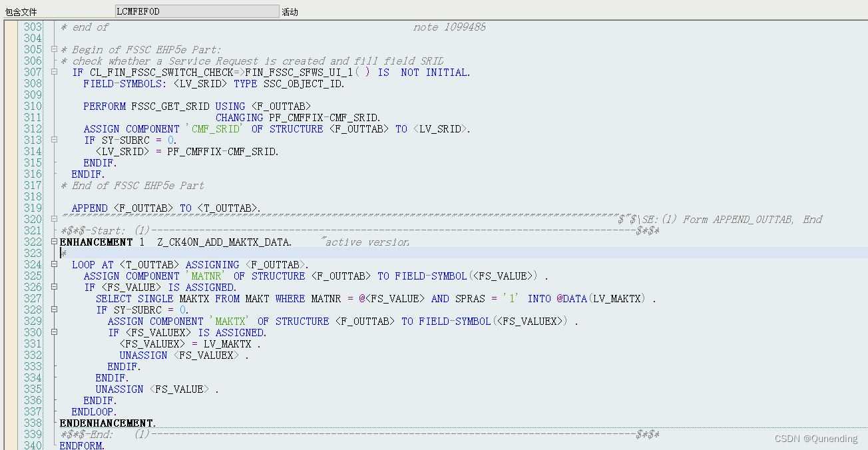
Task: Click the ENDENHANCEMENT keyword at line 338
Action: pyautogui.click(x=106, y=423)
